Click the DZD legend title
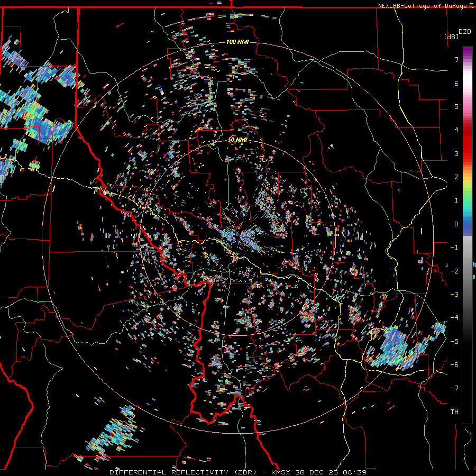This screenshot has height=476, width=476. (x=465, y=32)
